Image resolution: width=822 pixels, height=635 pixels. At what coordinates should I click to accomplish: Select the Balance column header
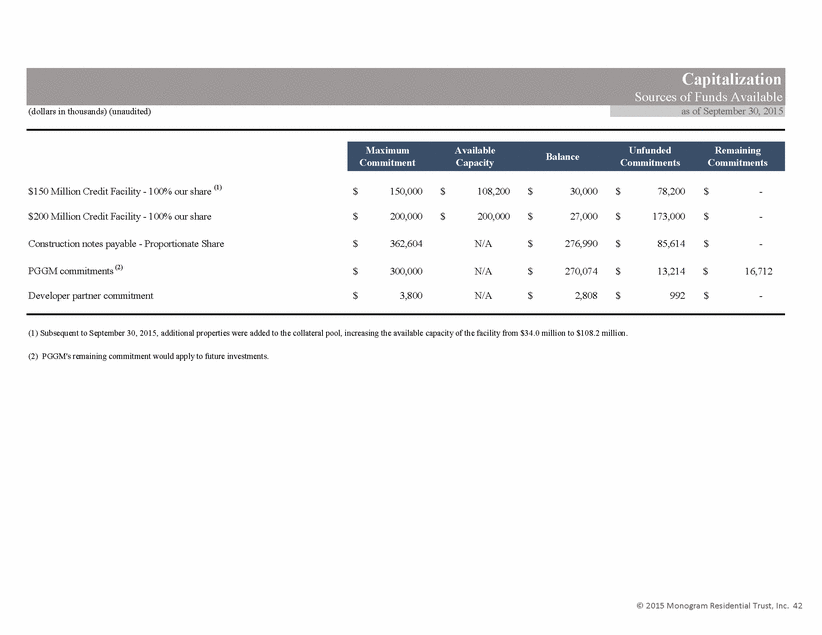click(x=563, y=156)
